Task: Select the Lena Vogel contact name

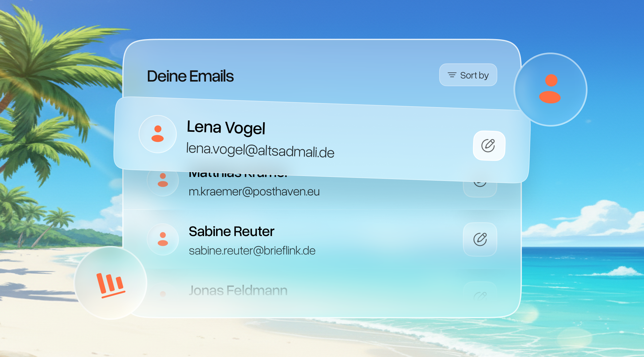Action: click(x=226, y=127)
